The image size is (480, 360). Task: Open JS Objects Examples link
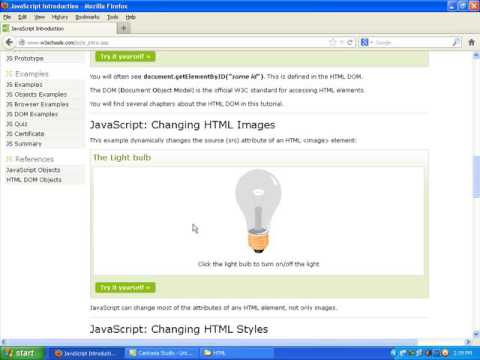pyautogui.click(x=37, y=95)
